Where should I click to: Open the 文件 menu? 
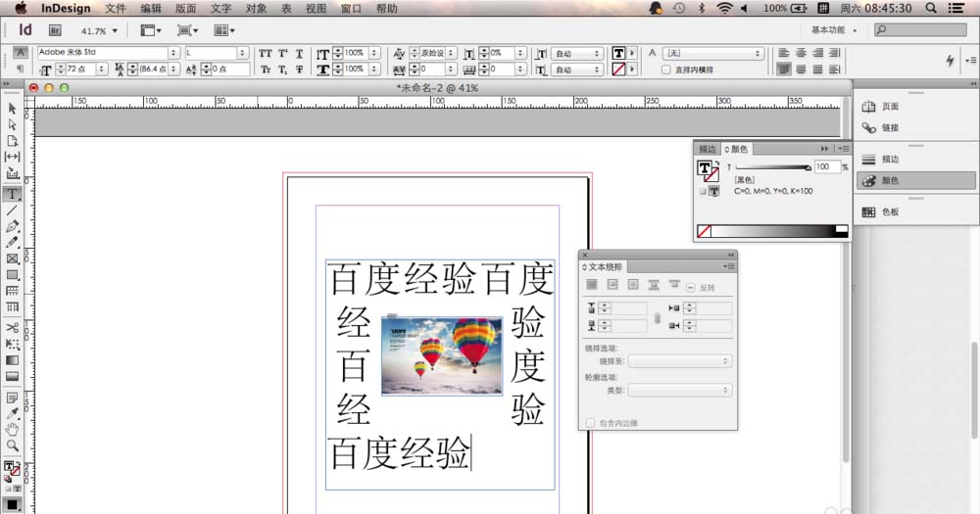click(115, 8)
